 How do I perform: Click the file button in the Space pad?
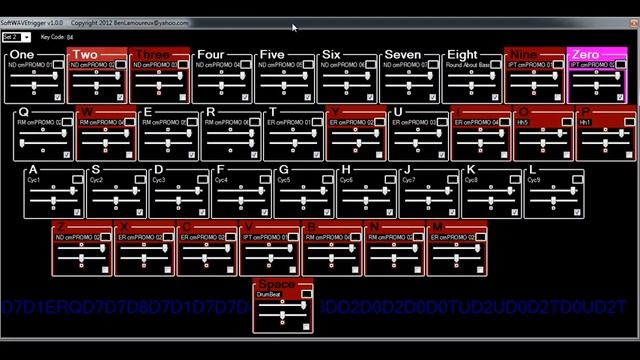[x=307, y=294]
